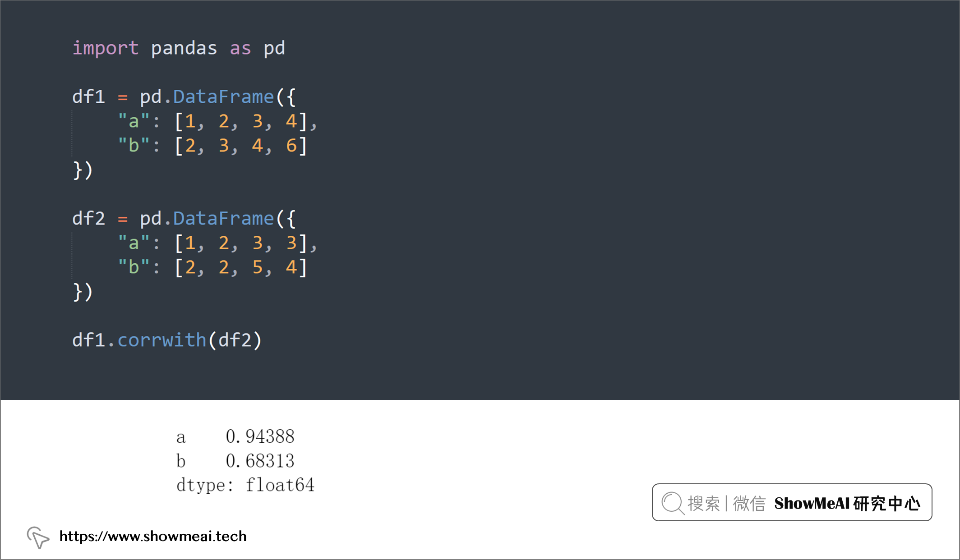Screen dimensions: 960x560
Task: Click the corrwith method name
Action: point(162,340)
